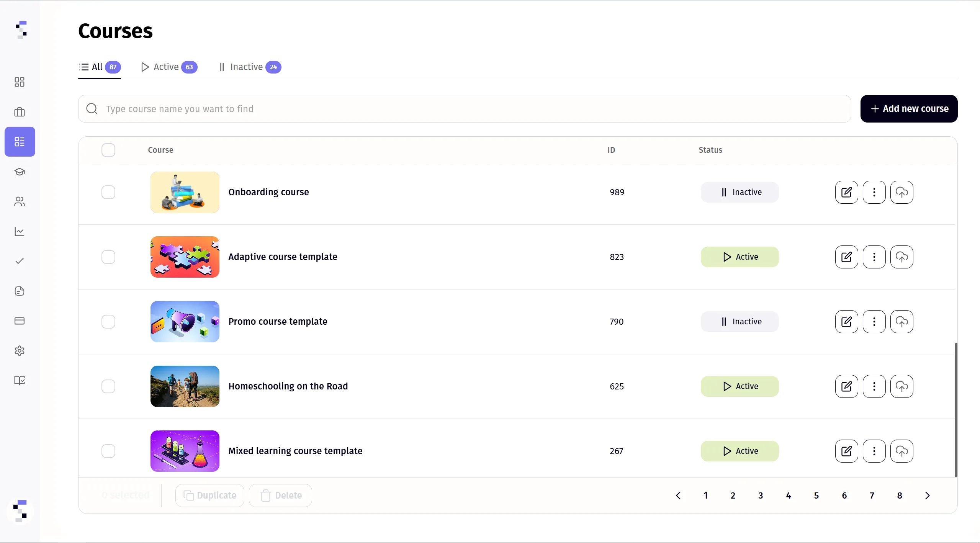980x543 pixels.
Task: Click upload cloud icon for Promo course template
Action: click(901, 322)
